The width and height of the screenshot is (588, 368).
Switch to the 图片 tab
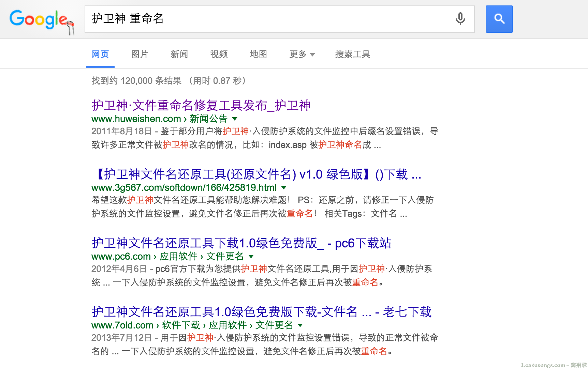point(139,54)
